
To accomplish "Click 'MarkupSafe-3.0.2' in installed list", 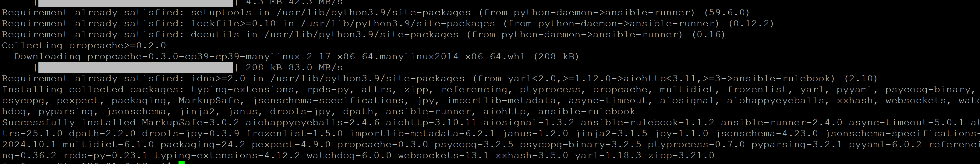I will coord(190,123).
